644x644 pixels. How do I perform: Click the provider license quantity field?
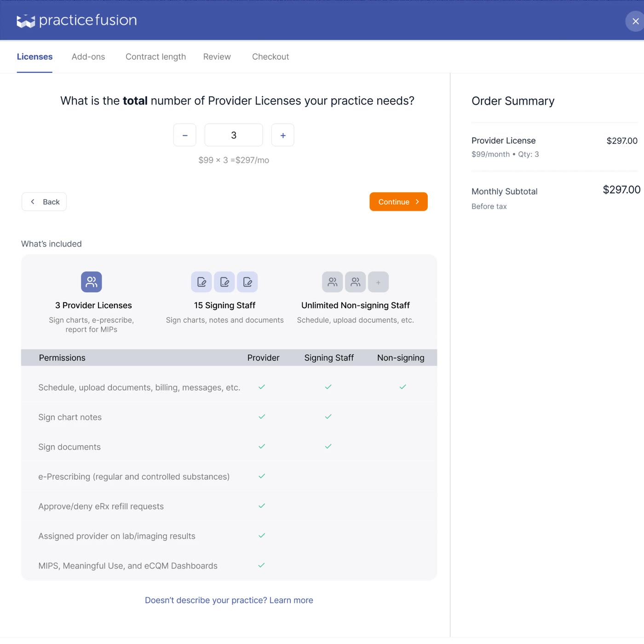tap(234, 135)
